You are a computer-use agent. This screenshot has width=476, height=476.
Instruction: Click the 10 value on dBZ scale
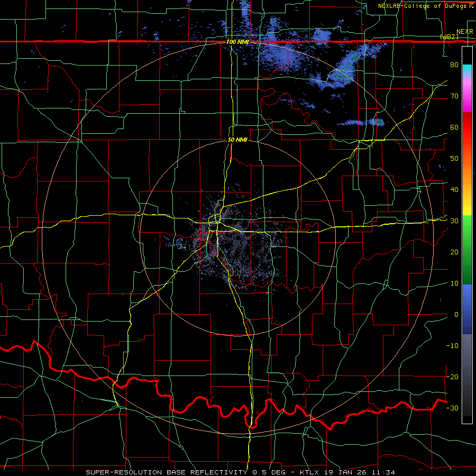point(454,283)
